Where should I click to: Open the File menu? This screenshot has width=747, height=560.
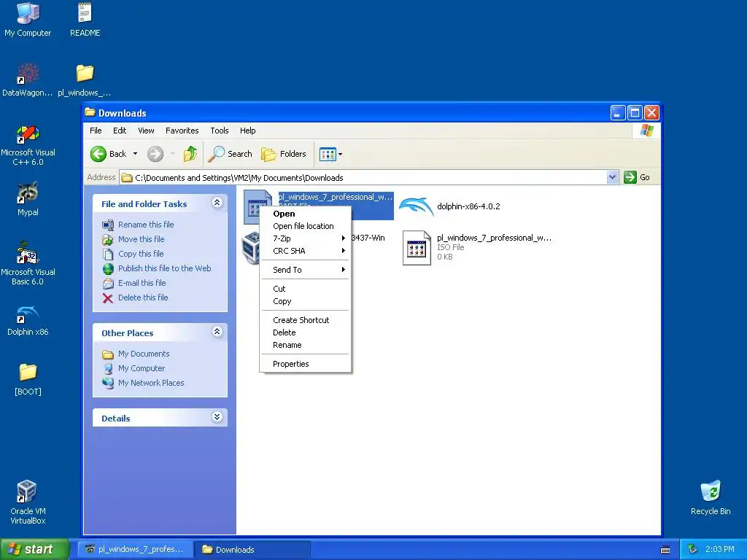tap(96, 131)
